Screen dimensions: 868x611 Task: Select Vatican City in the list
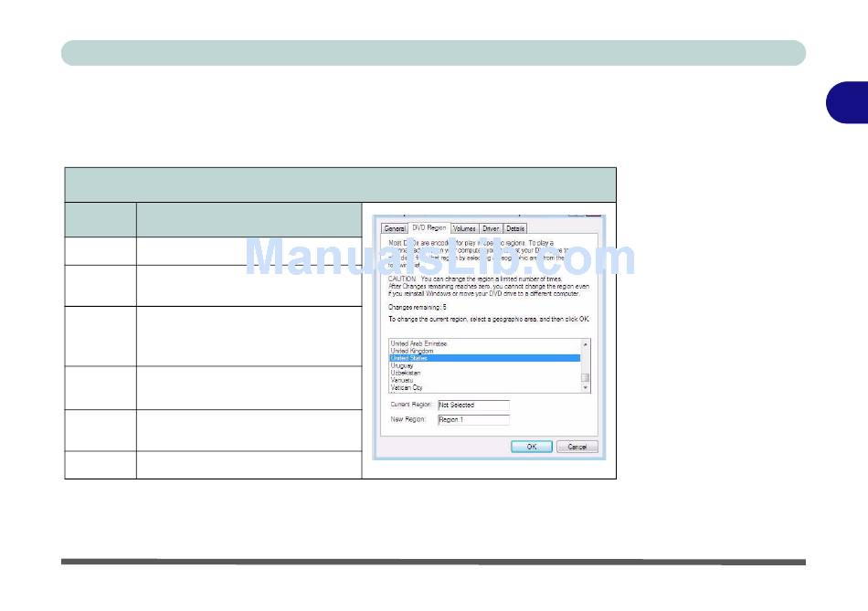[407, 388]
